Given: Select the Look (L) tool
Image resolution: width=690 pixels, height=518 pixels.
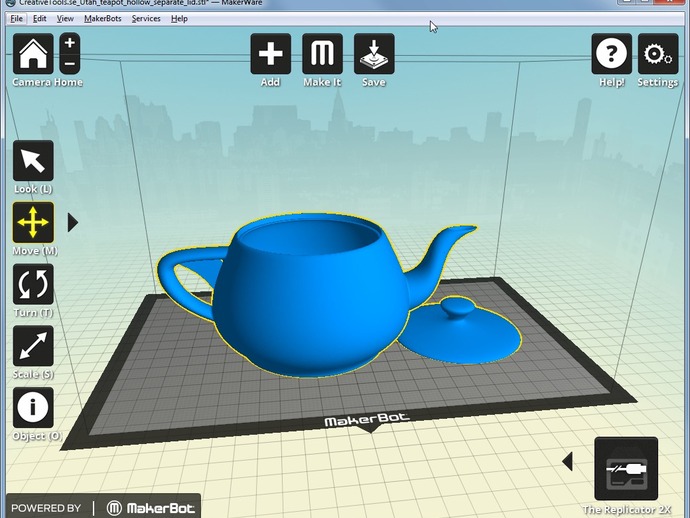Looking at the screenshot, I should point(33,161).
